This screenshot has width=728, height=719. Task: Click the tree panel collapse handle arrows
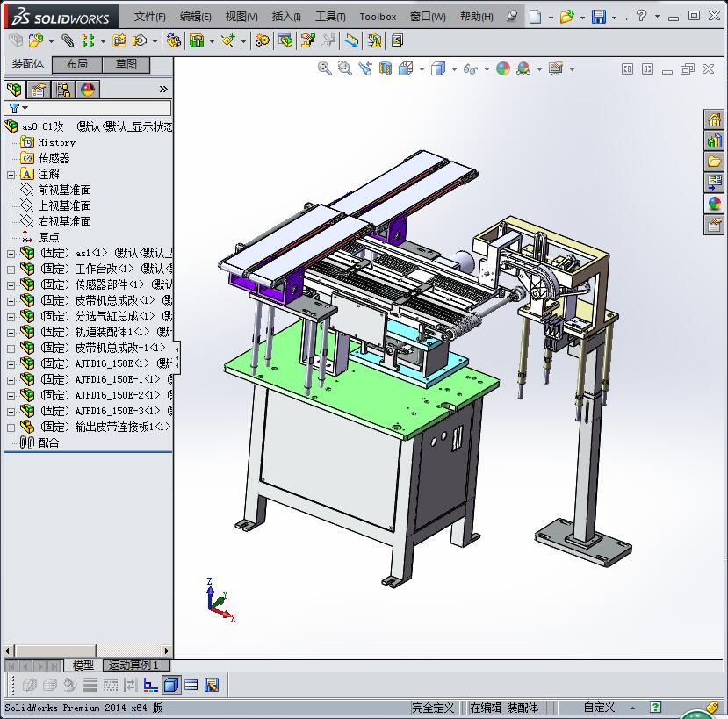point(177,357)
